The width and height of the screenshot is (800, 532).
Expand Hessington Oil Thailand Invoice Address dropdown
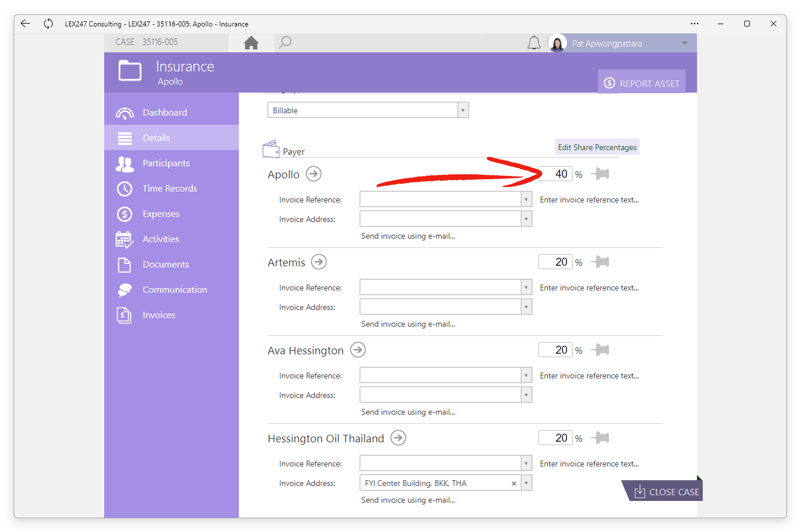point(526,483)
